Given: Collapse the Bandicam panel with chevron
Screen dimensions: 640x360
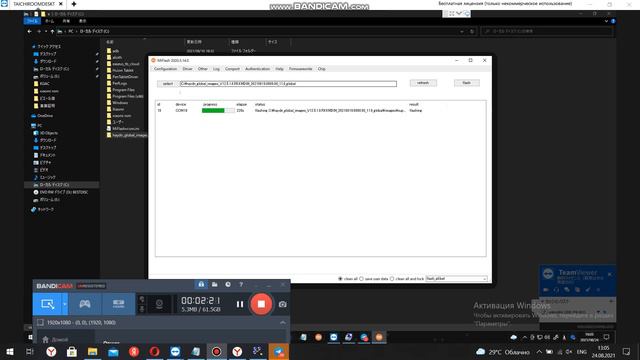Looking at the screenshot, I should pyautogui.click(x=282, y=322).
